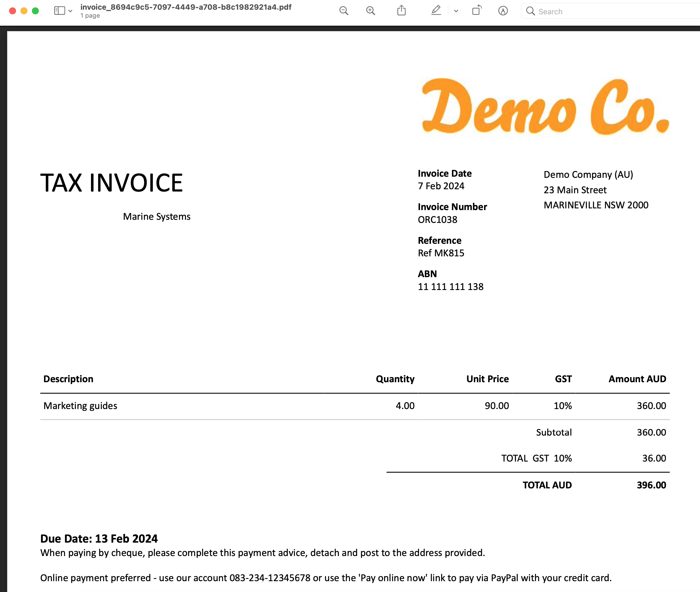Click the TAX INVOICE heading

(111, 183)
